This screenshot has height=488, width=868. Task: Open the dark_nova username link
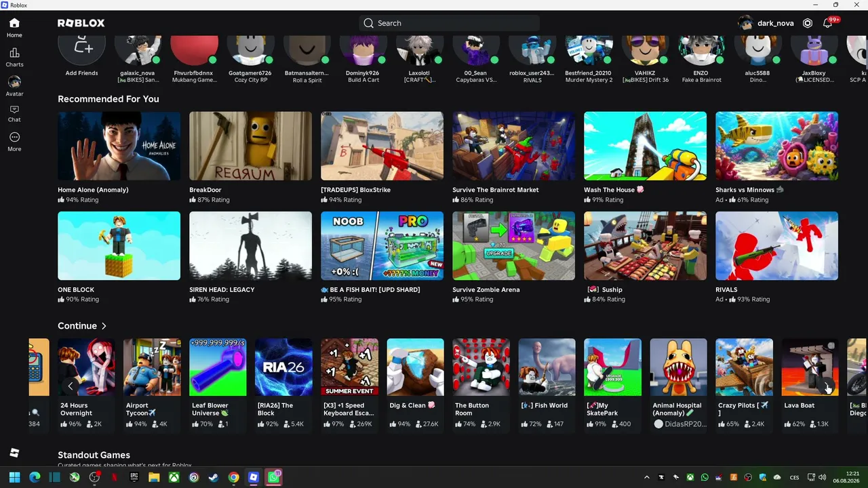(775, 23)
